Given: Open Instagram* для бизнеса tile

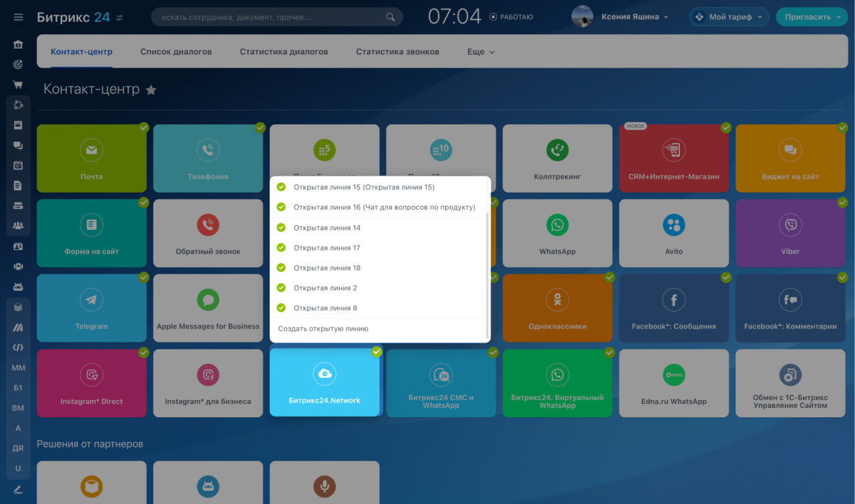Looking at the screenshot, I should coord(208,383).
